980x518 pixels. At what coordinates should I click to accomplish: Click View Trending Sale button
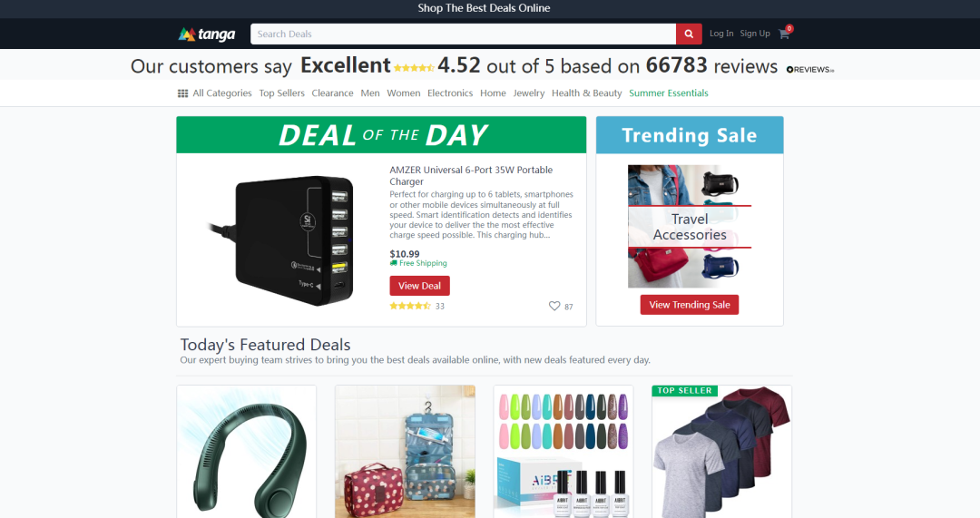pos(690,305)
